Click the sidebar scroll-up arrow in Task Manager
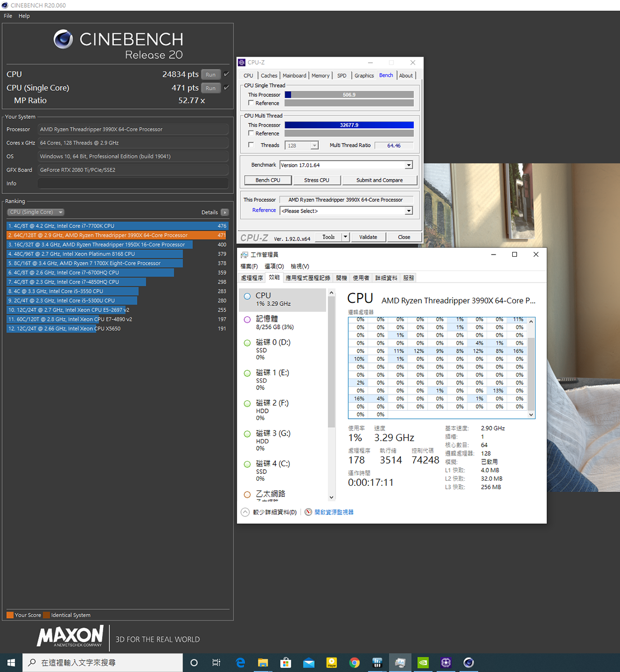Screen dimensions: 620x672 tap(331, 293)
